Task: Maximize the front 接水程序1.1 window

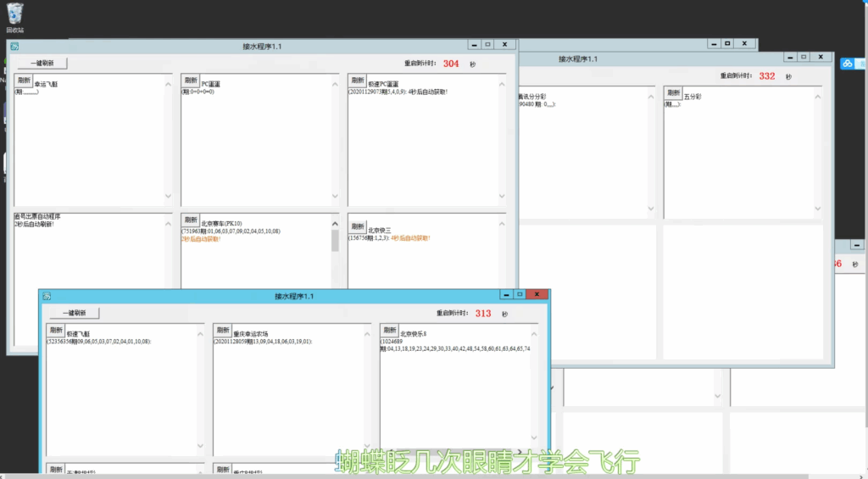Action: [x=520, y=295]
